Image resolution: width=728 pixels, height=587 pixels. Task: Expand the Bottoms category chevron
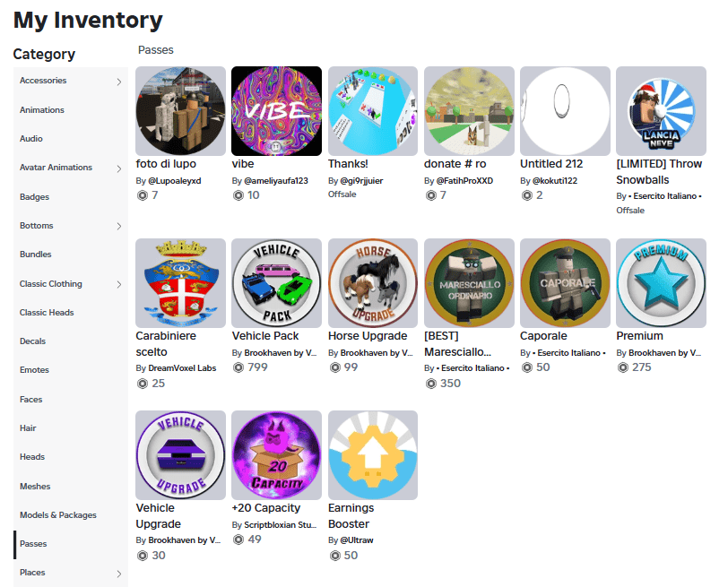pyautogui.click(x=119, y=226)
